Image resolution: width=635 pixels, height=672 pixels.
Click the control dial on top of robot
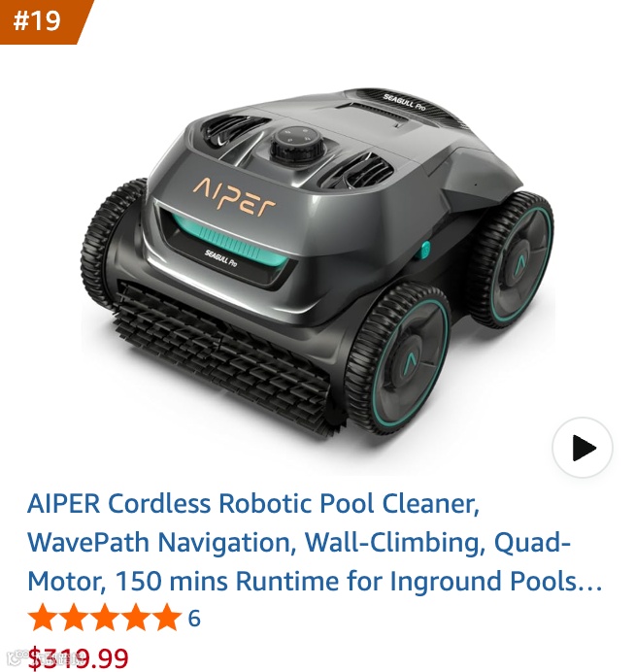point(297,144)
